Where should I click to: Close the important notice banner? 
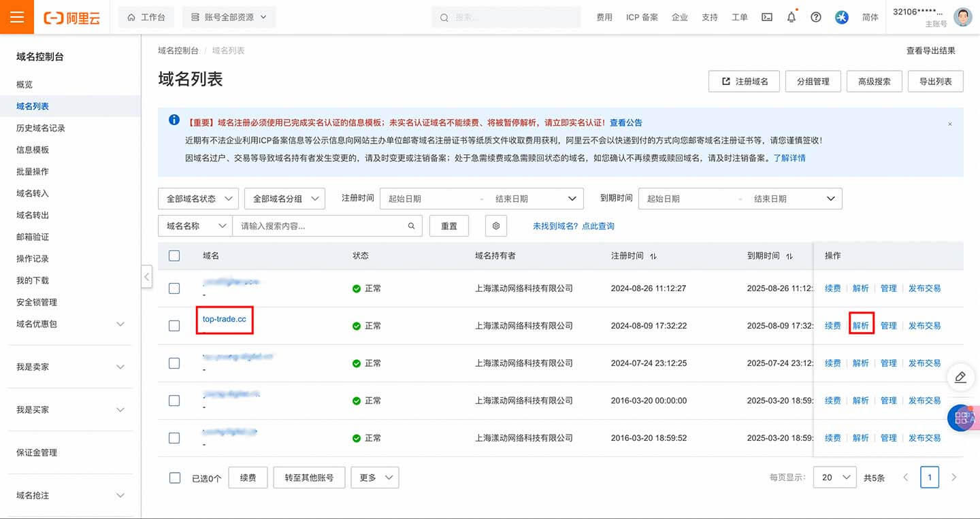(950, 124)
